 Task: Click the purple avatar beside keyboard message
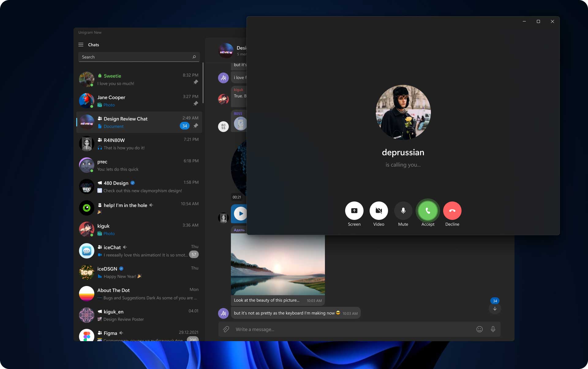point(223,313)
